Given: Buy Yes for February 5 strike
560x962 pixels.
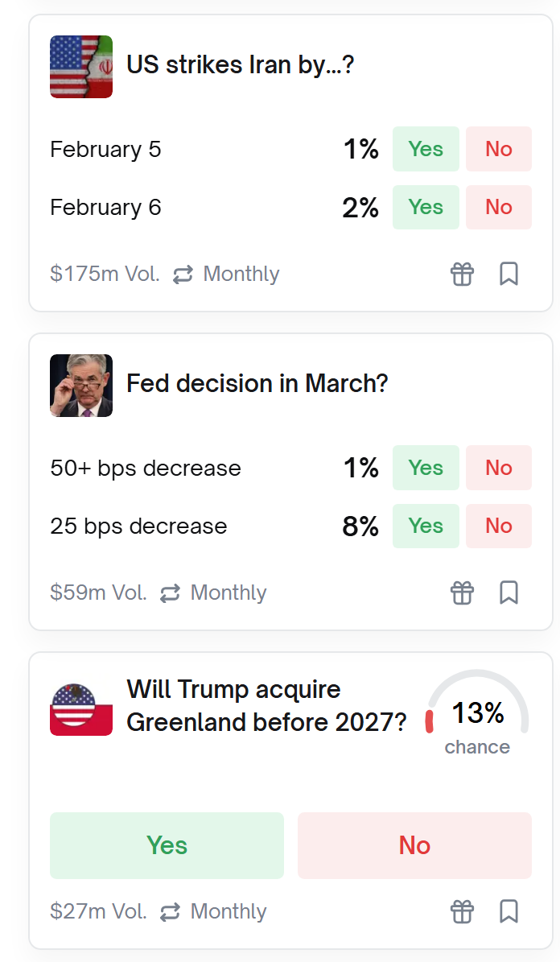Looking at the screenshot, I should tap(426, 149).
